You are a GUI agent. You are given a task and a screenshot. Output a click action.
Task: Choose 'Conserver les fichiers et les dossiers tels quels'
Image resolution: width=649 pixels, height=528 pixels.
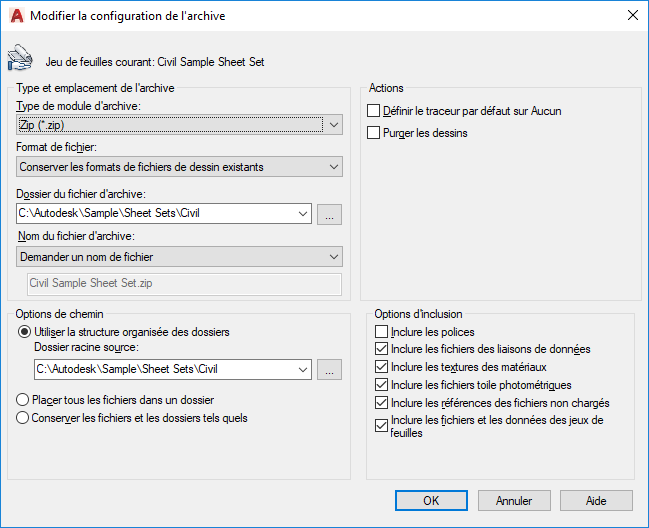pyautogui.click(x=24, y=418)
